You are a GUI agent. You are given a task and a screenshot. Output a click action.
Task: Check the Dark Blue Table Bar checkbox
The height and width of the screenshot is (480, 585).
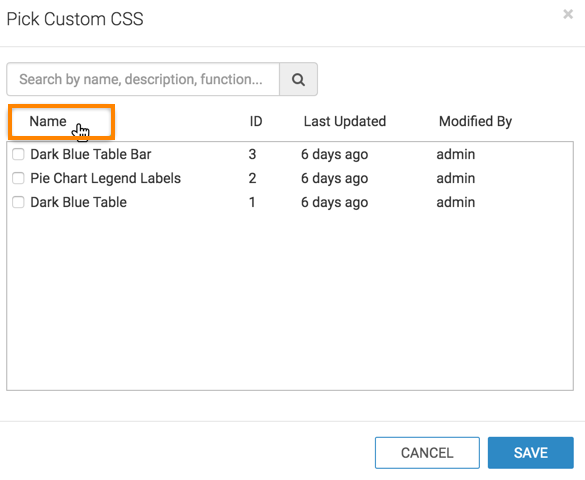(18, 154)
